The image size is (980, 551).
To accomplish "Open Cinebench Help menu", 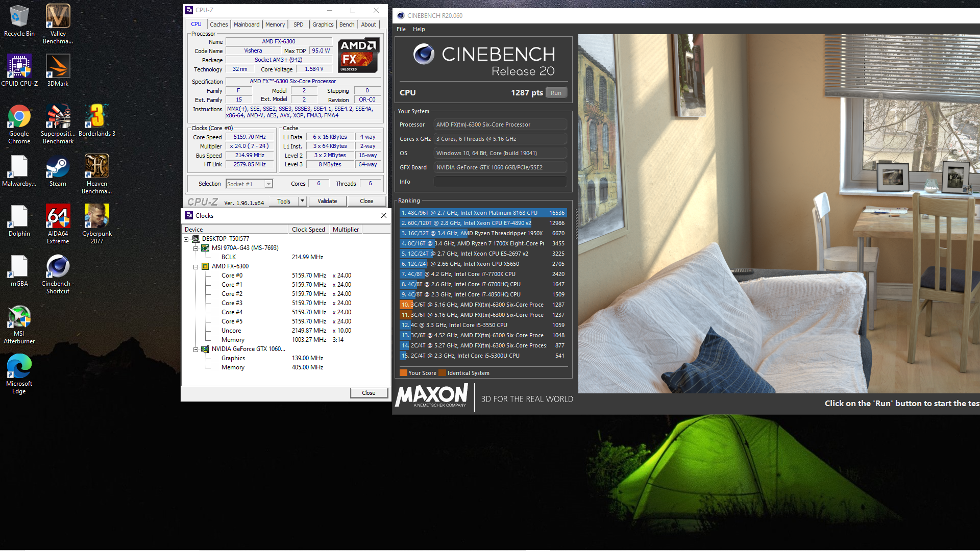I will coord(419,29).
